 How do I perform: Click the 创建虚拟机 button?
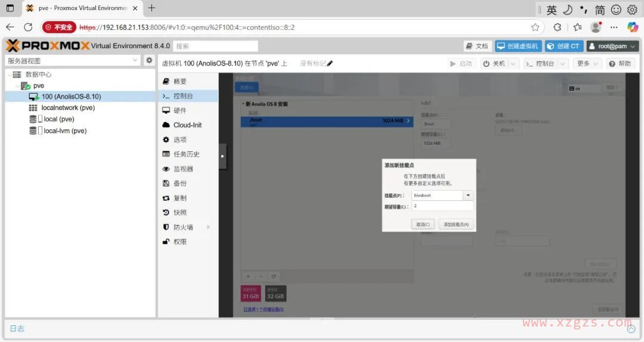click(x=518, y=46)
